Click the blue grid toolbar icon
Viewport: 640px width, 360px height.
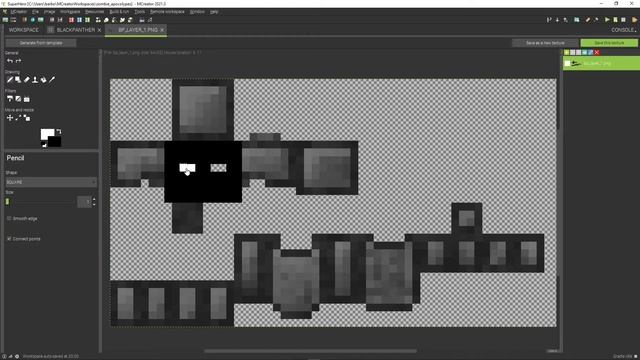[x=79, y=20]
